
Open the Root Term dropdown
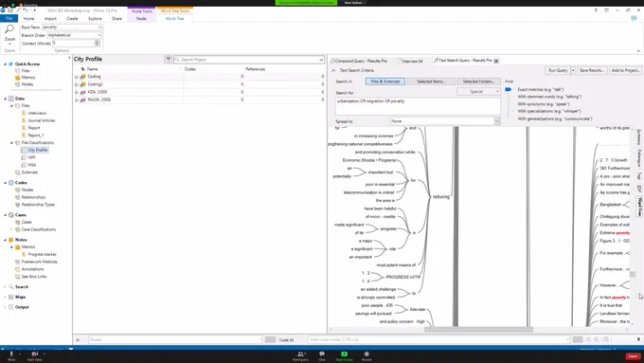pos(99,27)
